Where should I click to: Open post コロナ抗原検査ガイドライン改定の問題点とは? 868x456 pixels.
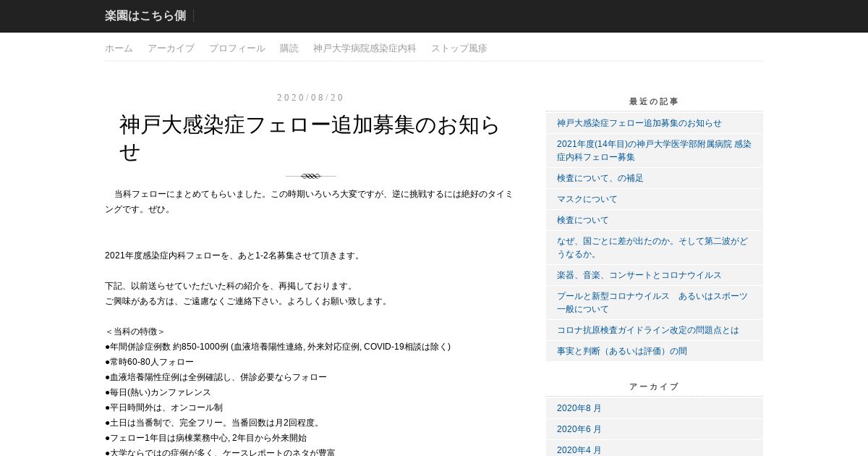click(648, 330)
